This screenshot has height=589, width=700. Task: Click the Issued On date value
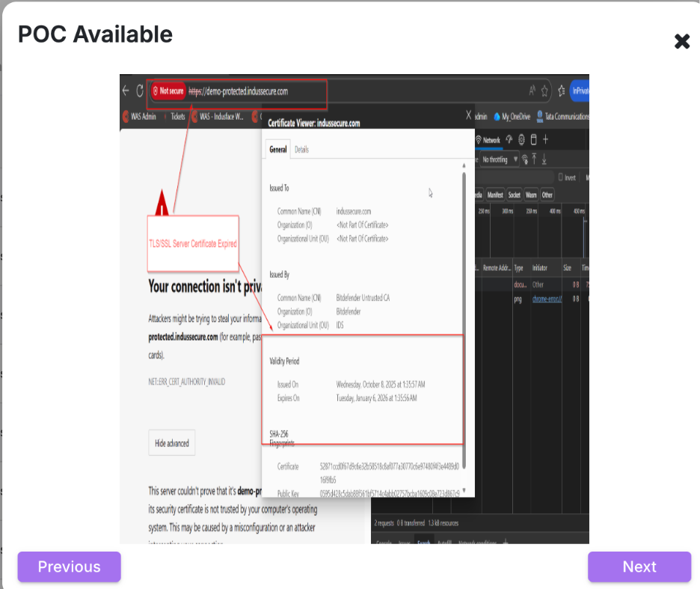pyautogui.click(x=381, y=385)
